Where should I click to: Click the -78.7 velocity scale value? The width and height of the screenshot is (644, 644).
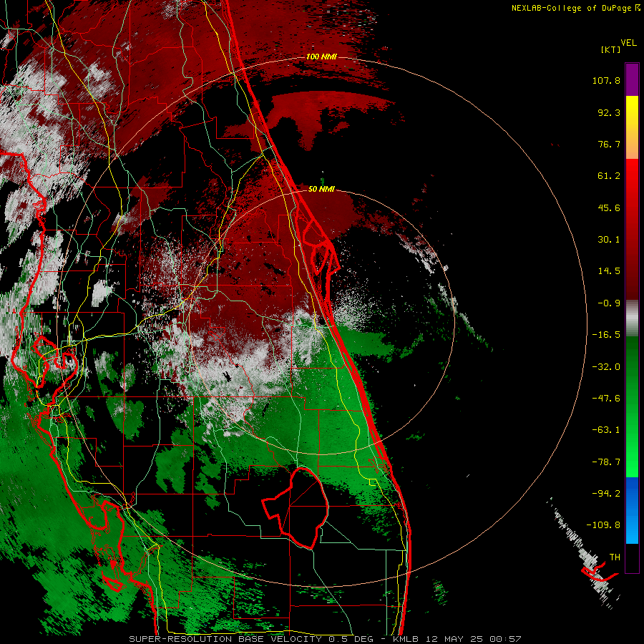[606, 462]
